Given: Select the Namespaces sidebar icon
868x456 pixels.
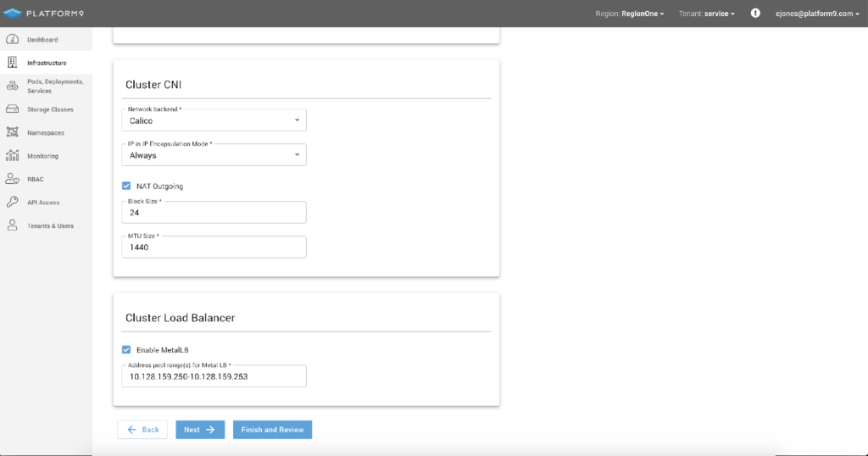Looking at the screenshot, I should (12, 132).
